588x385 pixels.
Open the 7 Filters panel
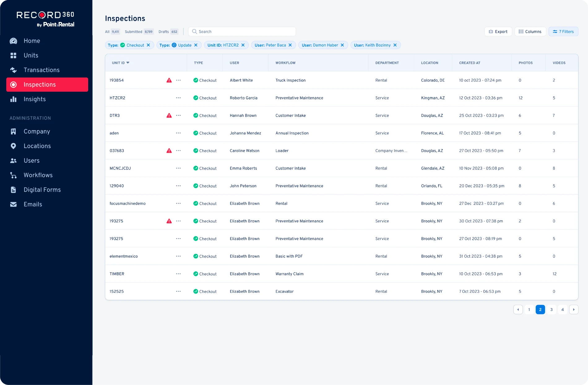[x=563, y=32]
